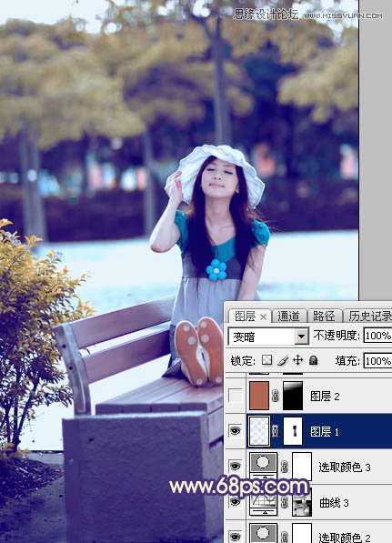Click link icon on 曲线 3
Screen dimensions: 392x543
(x=285, y=502)
